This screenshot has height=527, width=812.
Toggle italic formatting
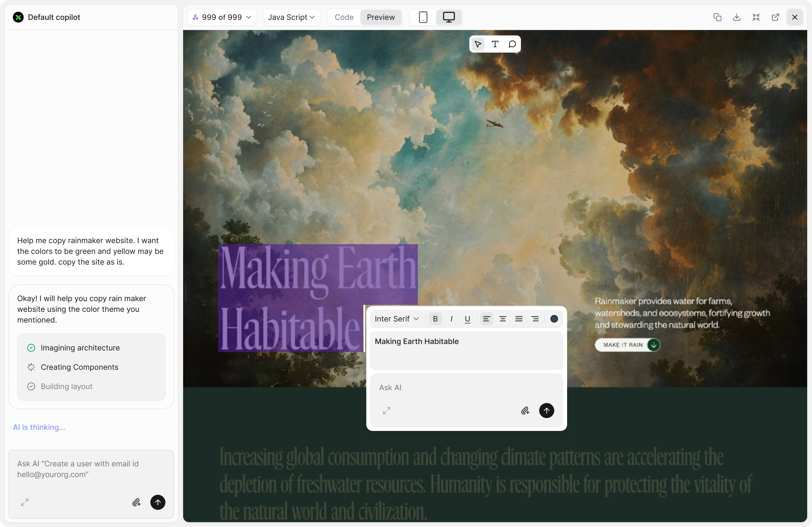click(x=451, y=319)
